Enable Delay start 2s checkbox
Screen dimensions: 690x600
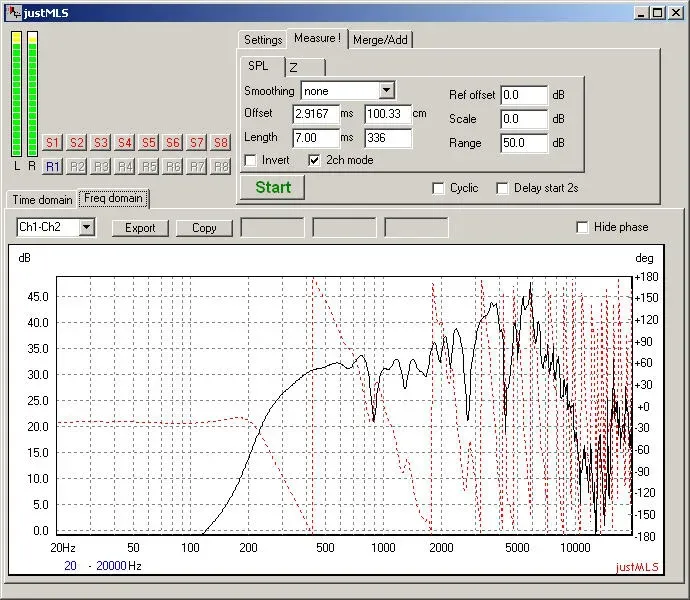(502, 188)
